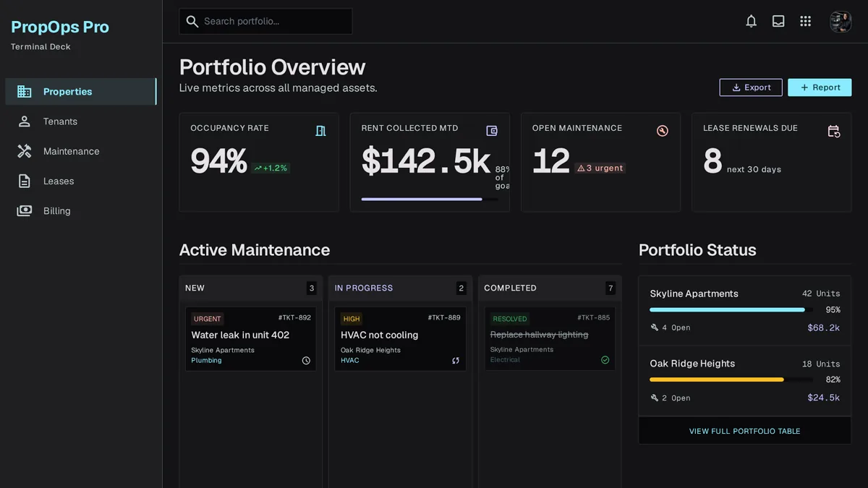Click the wrench icon beside 4 Open
This screenshot has height=488, width=868.
655,328
